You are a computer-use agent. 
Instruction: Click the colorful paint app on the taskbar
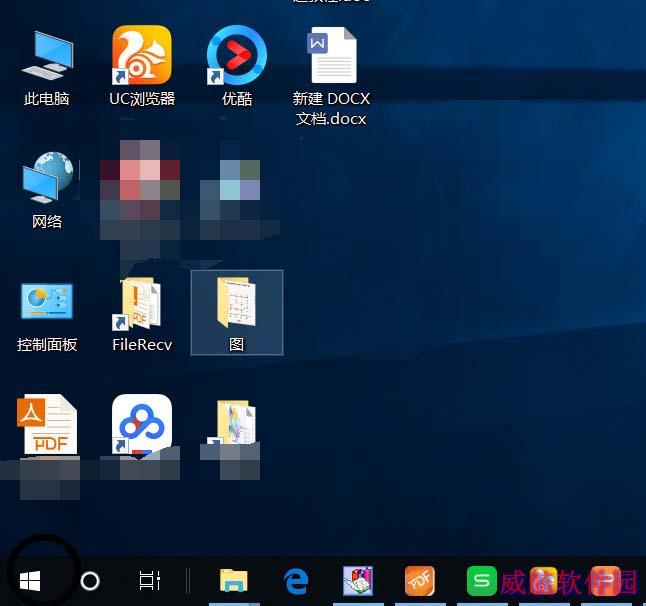(358, 581)
